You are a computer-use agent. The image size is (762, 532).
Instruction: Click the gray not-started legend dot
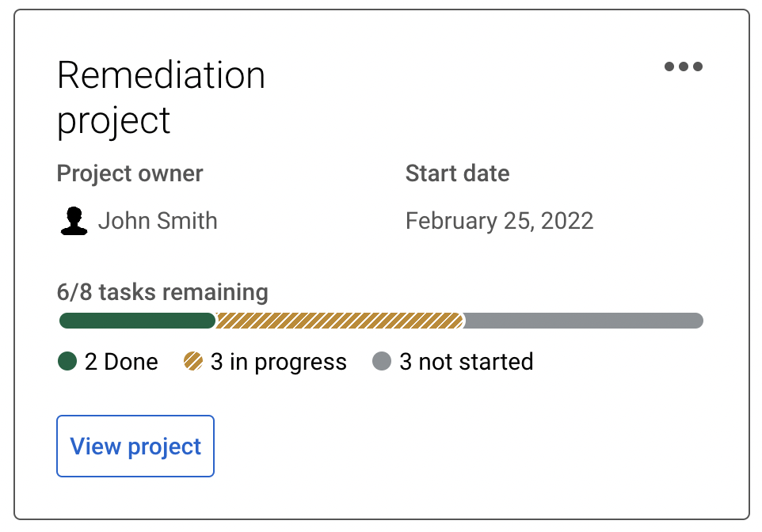coord(382,362)
